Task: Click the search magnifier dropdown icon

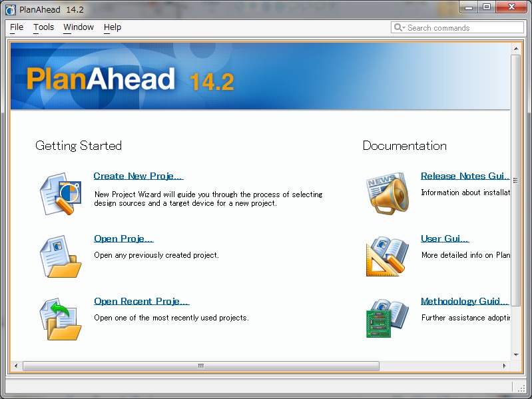Action: pyautogui.click(x=399, y=27)
